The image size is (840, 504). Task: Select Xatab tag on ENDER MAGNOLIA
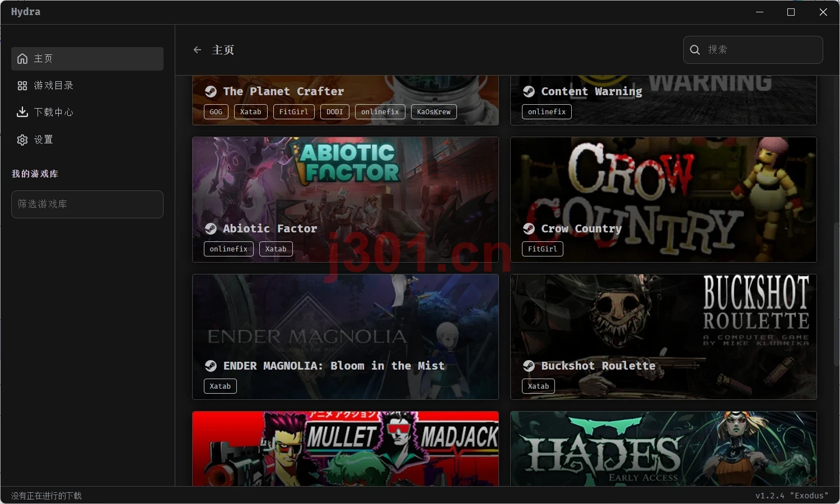click(220, 386)
